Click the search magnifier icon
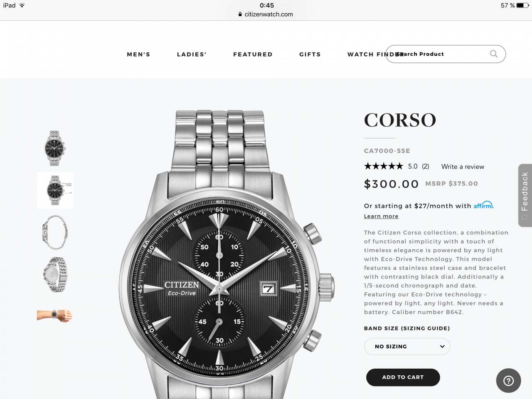 tap(493, 54)
